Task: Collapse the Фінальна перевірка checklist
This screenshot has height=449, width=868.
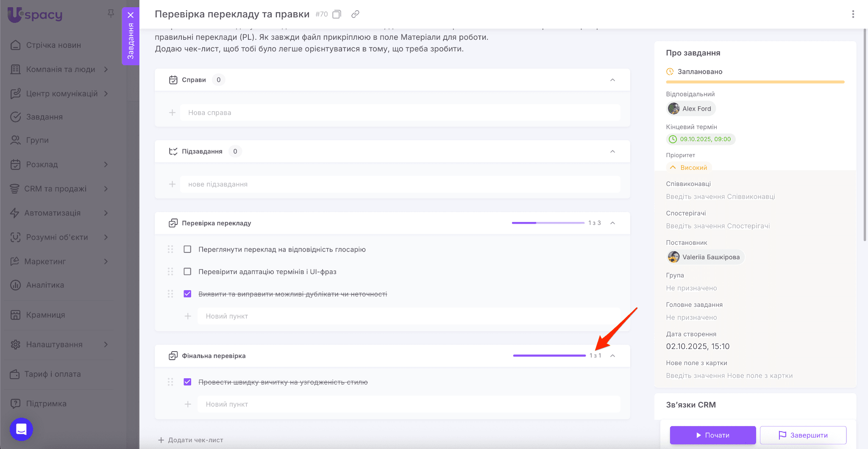Action: click(x=612, y=356)
